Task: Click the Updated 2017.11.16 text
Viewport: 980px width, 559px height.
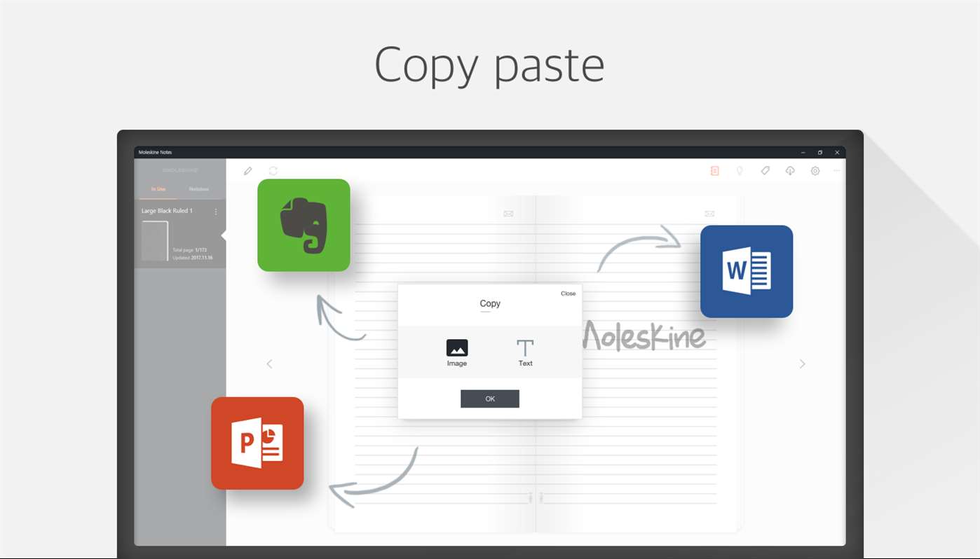Action: (x=193, y=258)
